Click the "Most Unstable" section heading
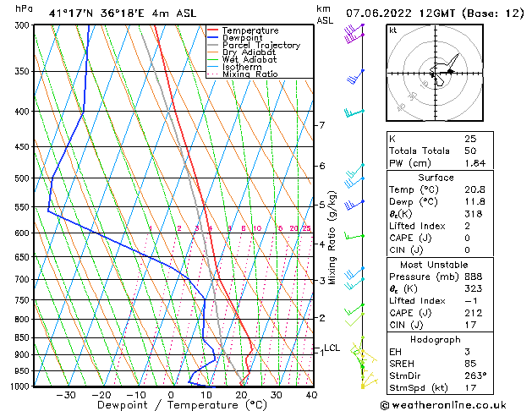Viewport: 532px width, 411px height. click(x=434, y=265)
